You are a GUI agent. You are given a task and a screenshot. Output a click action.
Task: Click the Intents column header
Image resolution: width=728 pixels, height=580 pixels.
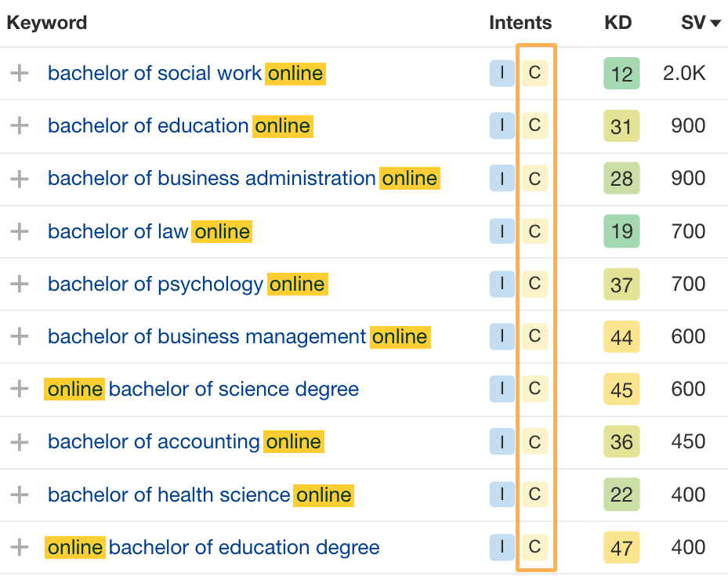point(520,23)
